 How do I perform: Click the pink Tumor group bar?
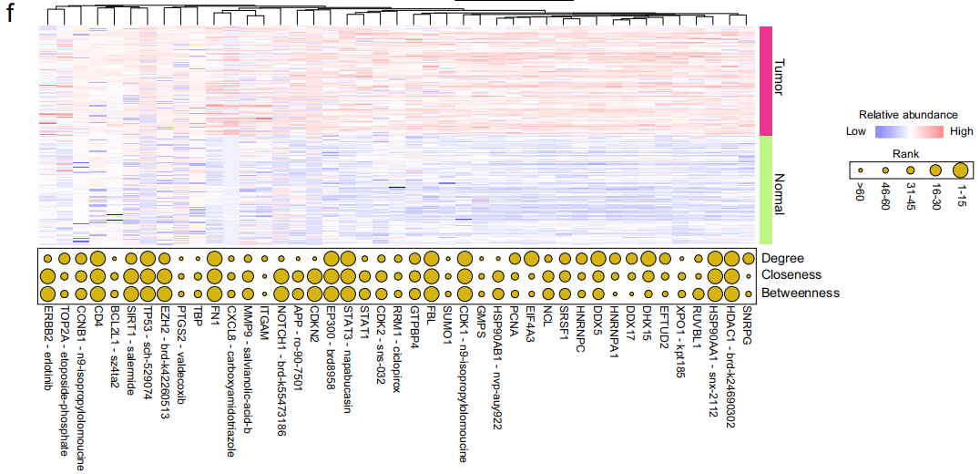click(765, 81)
